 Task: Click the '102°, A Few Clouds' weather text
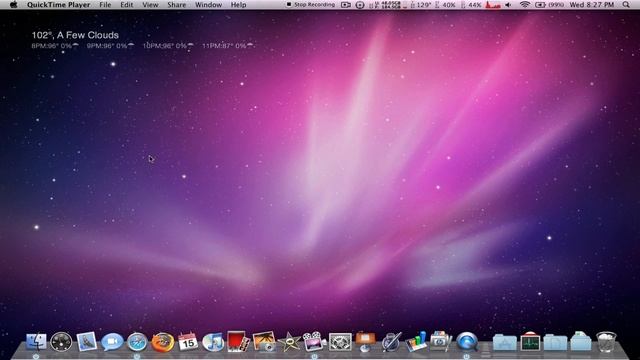(75, 35)
